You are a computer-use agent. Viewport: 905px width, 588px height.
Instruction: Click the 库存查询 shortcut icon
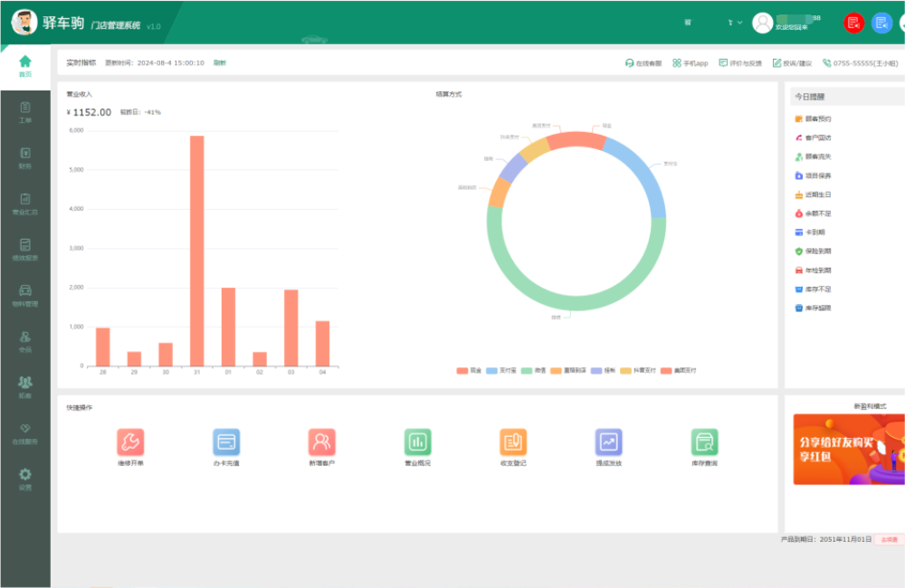[x=704, y=442]
